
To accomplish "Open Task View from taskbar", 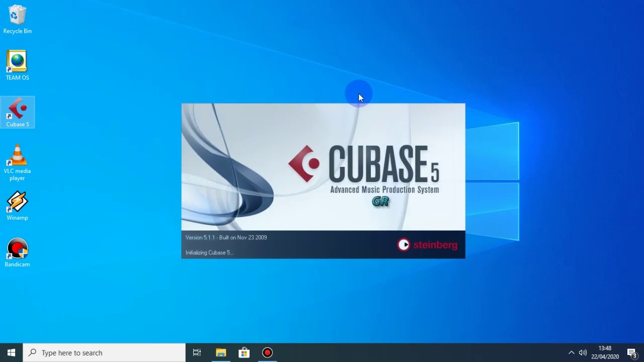I will 197,352.
